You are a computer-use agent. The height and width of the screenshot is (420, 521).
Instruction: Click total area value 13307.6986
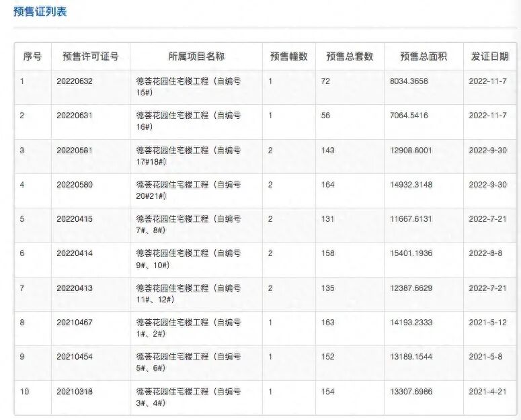(411, 392)
